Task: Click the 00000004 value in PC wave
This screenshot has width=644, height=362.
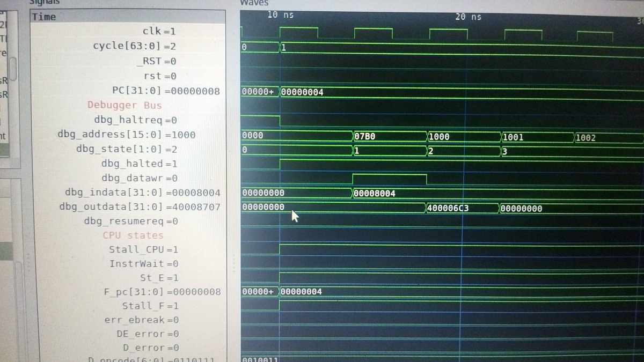Action: point(302,93)
